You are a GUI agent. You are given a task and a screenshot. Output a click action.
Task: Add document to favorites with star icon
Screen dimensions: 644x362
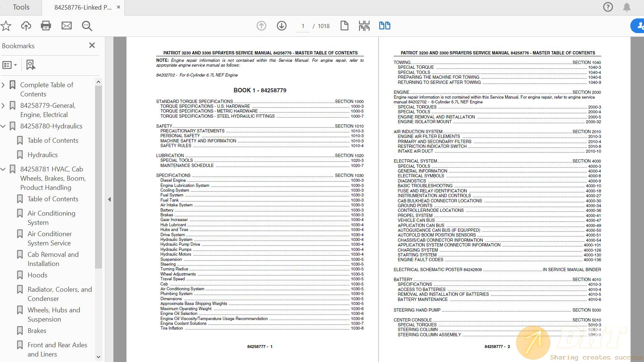coord(6,26)
